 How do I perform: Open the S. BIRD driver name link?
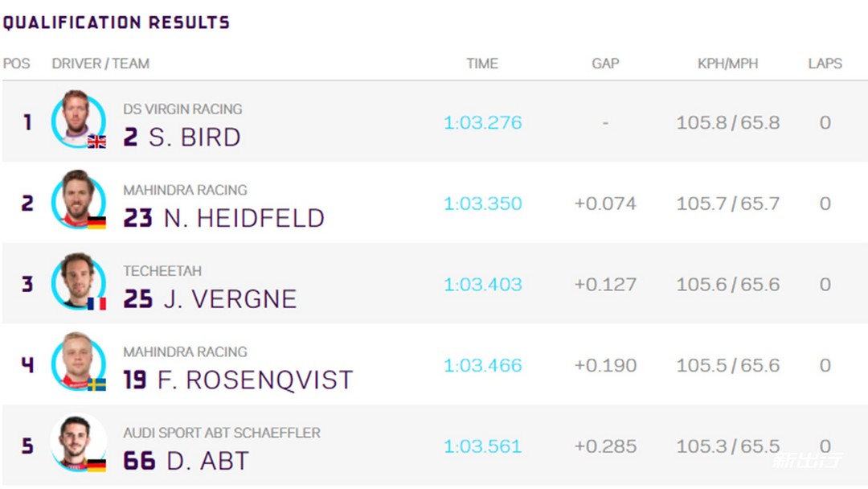[194, 138]
